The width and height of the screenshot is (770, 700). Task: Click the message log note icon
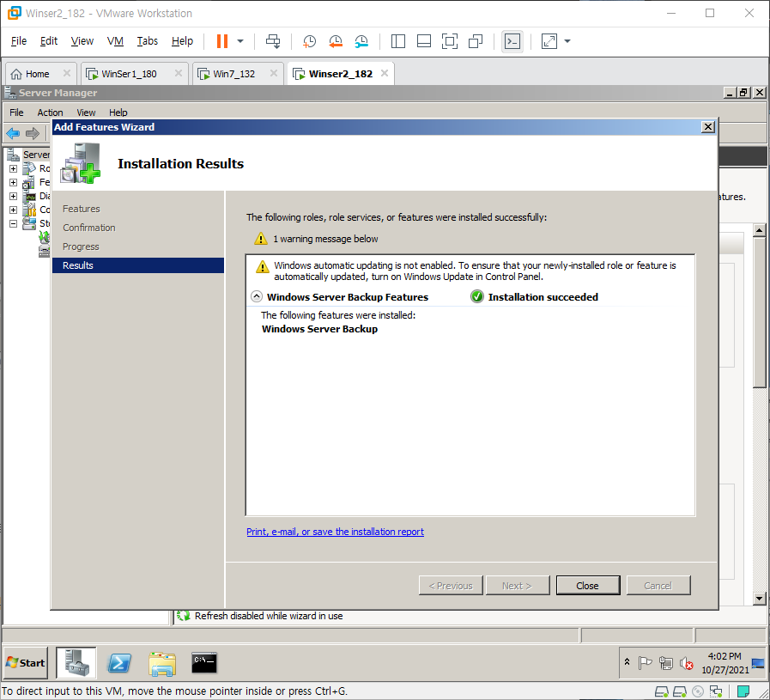tap(743, 691)
